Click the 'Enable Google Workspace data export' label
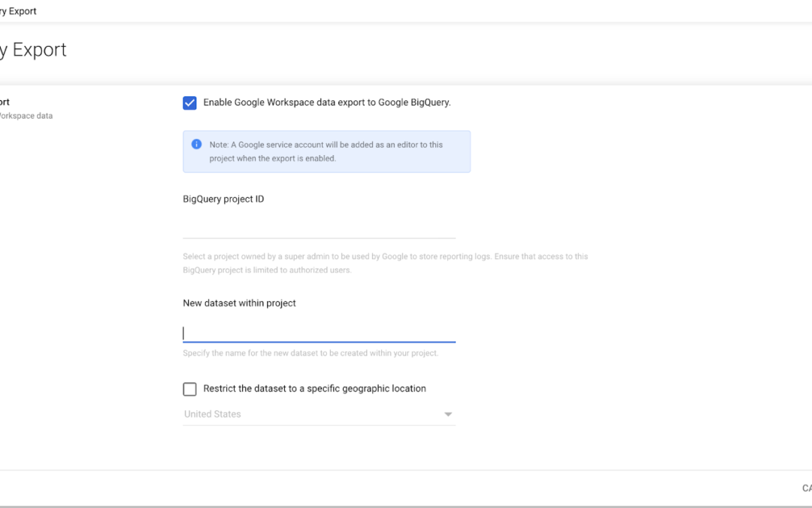This screenshot has width=812, height=508. pos(327,102)
